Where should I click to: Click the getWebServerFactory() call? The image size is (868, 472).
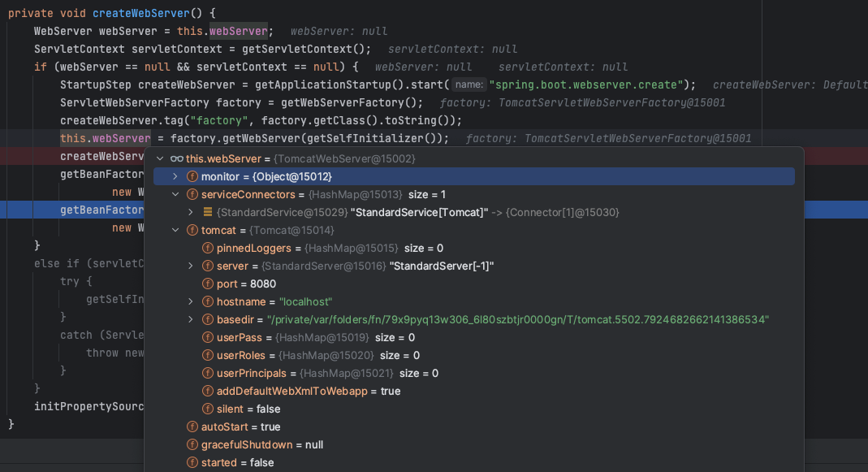point(349,102)
